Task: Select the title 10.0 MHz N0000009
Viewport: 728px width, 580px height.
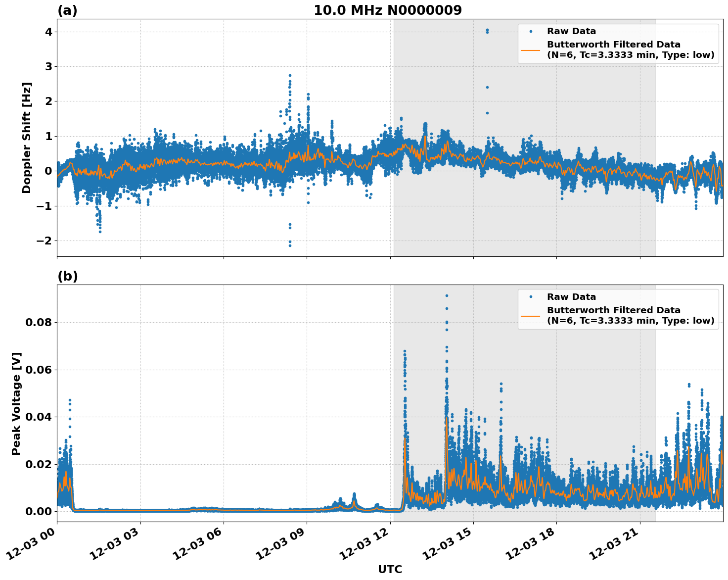Action: click(389, 10)
